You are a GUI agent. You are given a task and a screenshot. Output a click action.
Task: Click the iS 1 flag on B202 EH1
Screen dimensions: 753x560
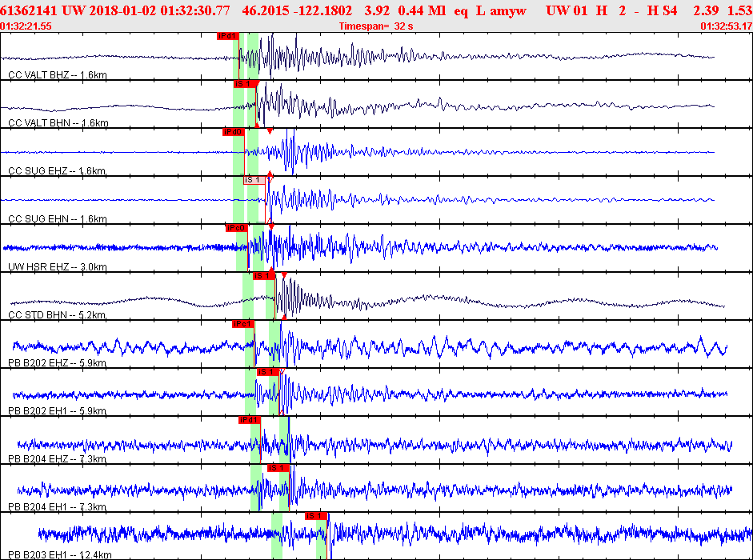[268, 372]
